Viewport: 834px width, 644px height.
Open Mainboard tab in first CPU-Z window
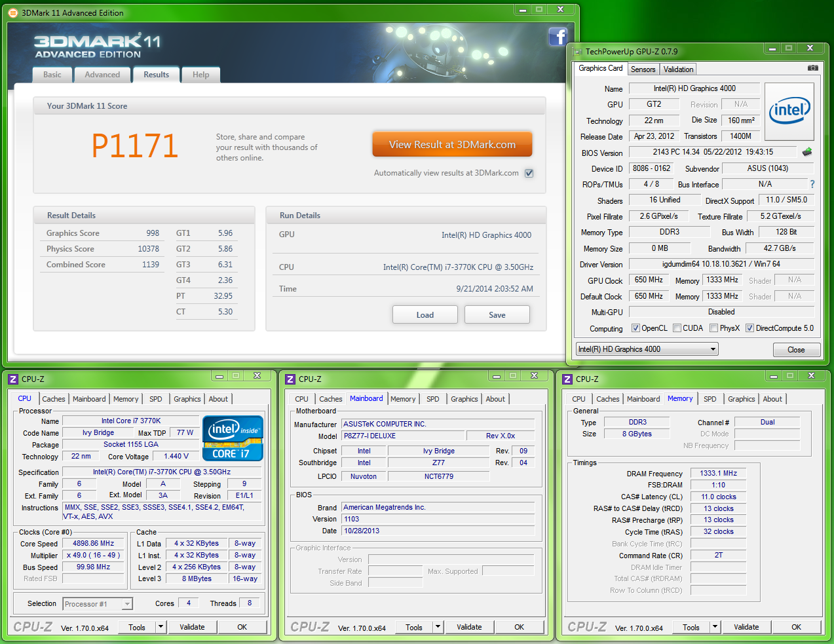89,399
